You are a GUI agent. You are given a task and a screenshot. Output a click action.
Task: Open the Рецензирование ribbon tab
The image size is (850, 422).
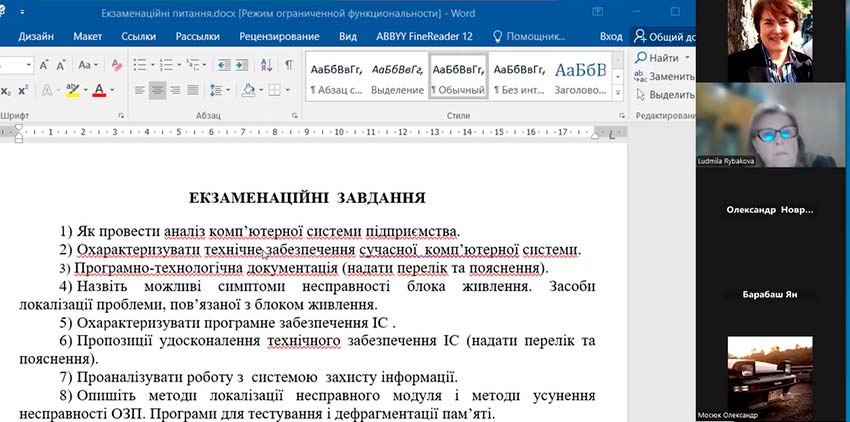click(281, 36)
